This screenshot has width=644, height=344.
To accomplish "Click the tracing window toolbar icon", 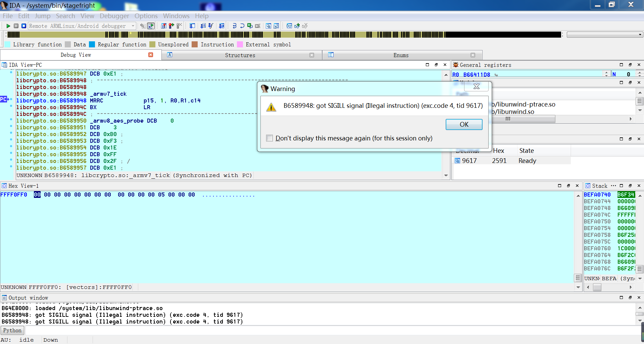I will (x=192, y=26).
